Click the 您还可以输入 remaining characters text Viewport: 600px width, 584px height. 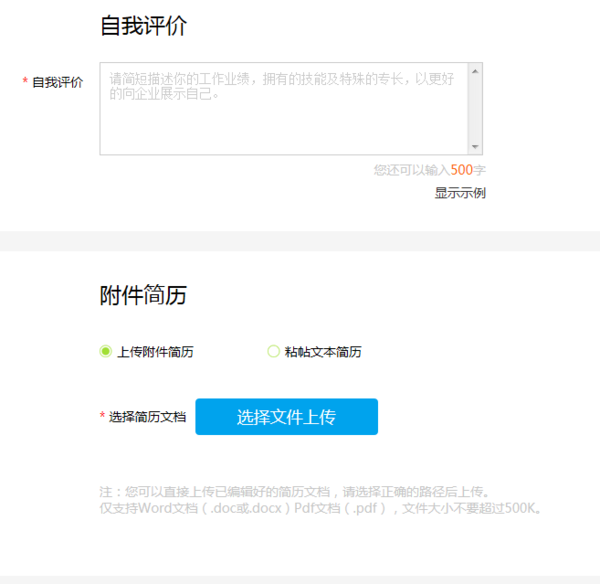click(x=411, y=170)
